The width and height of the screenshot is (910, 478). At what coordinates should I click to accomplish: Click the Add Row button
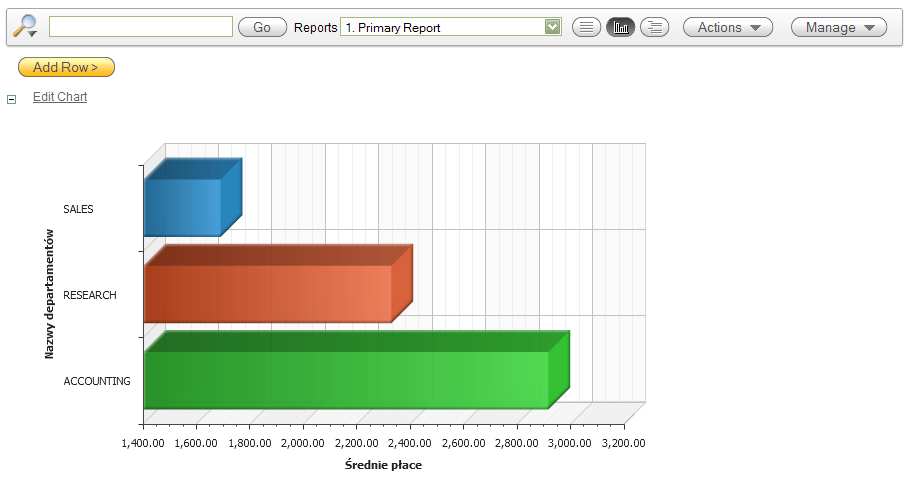point(66,67)
